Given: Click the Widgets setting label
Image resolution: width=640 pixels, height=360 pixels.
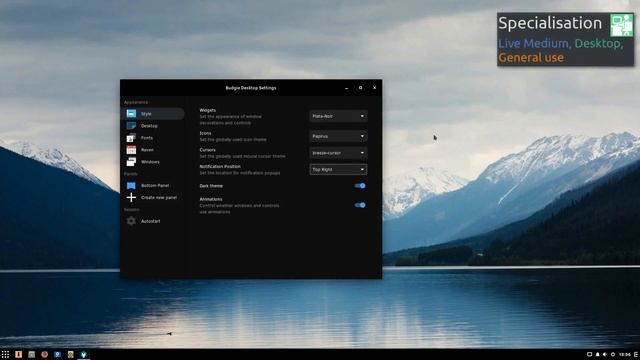Looking at the screenshot, I should pos(208,110).
